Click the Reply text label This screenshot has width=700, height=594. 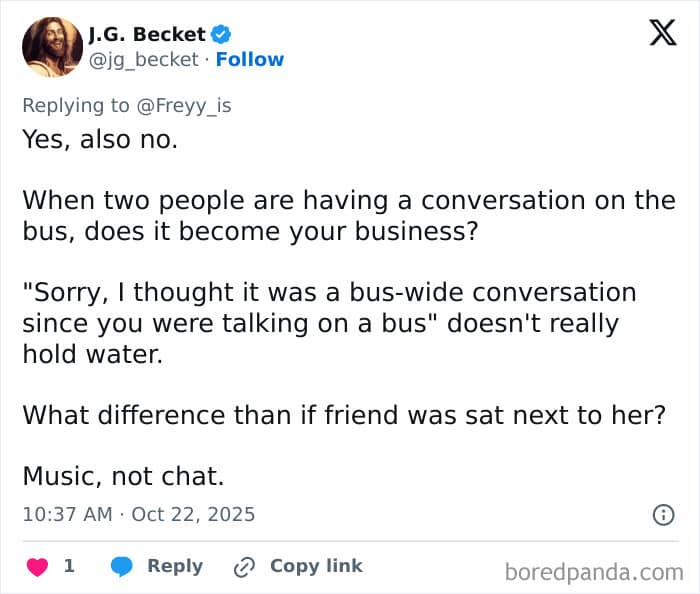click(x=175, y=566)
